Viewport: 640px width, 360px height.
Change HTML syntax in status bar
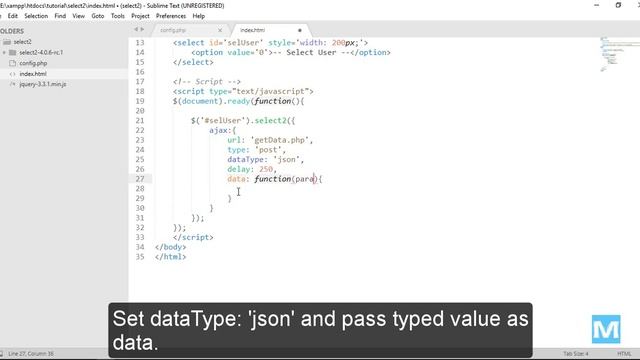click(624, 353)
